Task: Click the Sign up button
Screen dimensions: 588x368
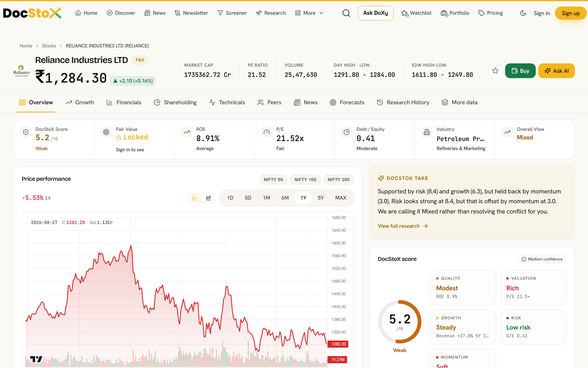Action: tap(571, 13)
